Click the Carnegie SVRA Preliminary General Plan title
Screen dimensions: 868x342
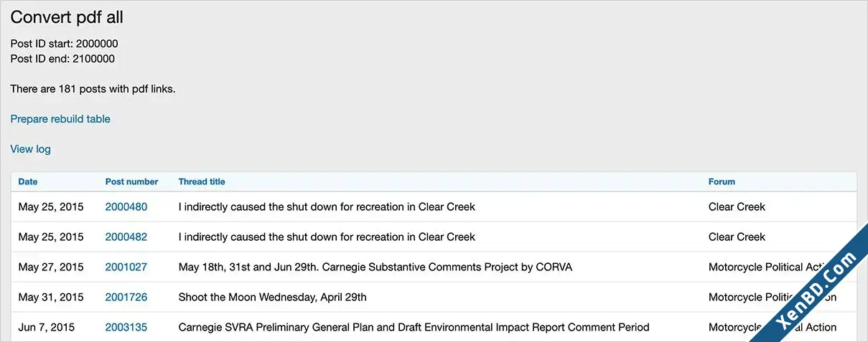tap(414, 327)
